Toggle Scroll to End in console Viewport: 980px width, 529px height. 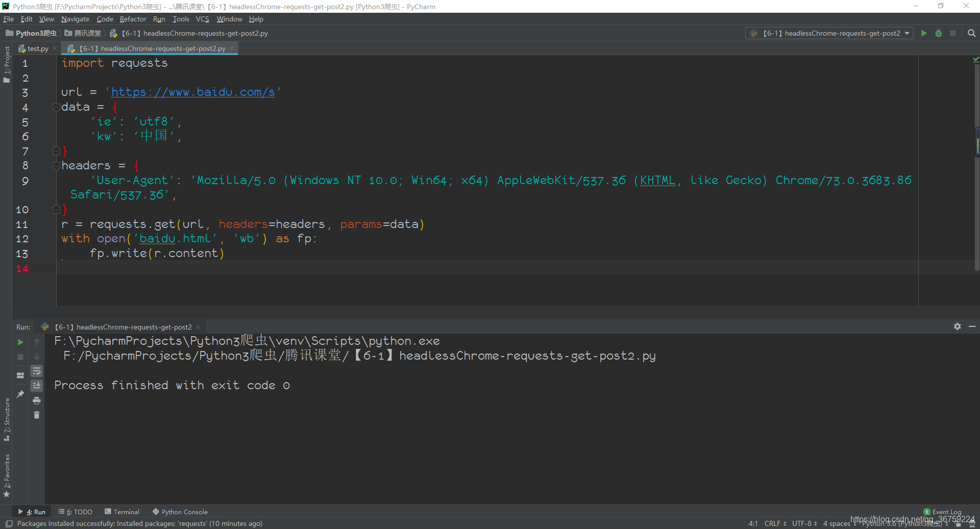tap(36, 386)
